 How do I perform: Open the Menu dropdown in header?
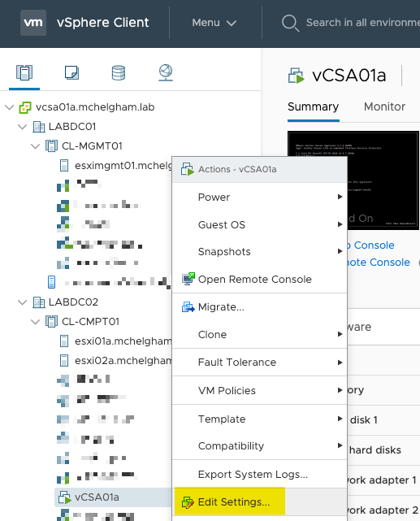(x=214, y=23)
